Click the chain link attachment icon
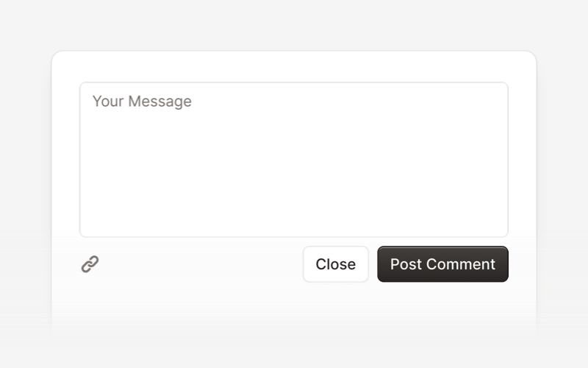Viewport: 588px width, 368px height. pyautogui.click(x=90, y=264)
